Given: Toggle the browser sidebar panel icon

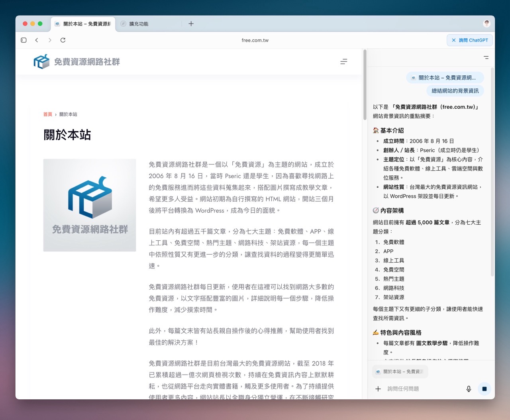Looking at the screenshot, I should pyautogui.click(x=24, y=40).
